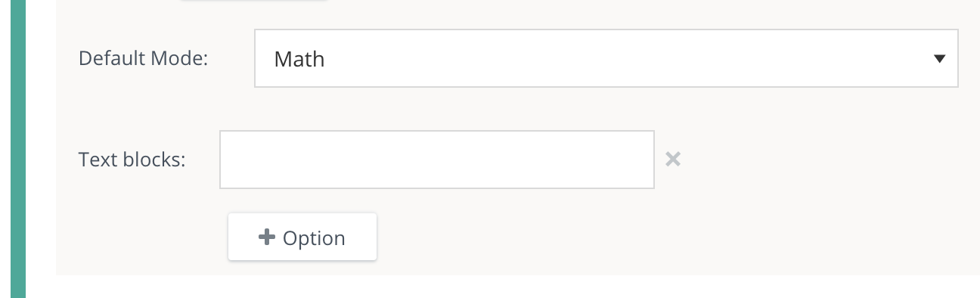
Task: Click the Default Mode label
Action: (x=143, y=58)
